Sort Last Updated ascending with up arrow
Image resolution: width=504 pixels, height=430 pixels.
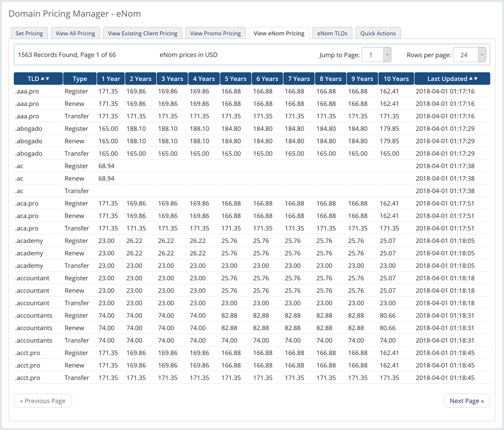[471, 79]
